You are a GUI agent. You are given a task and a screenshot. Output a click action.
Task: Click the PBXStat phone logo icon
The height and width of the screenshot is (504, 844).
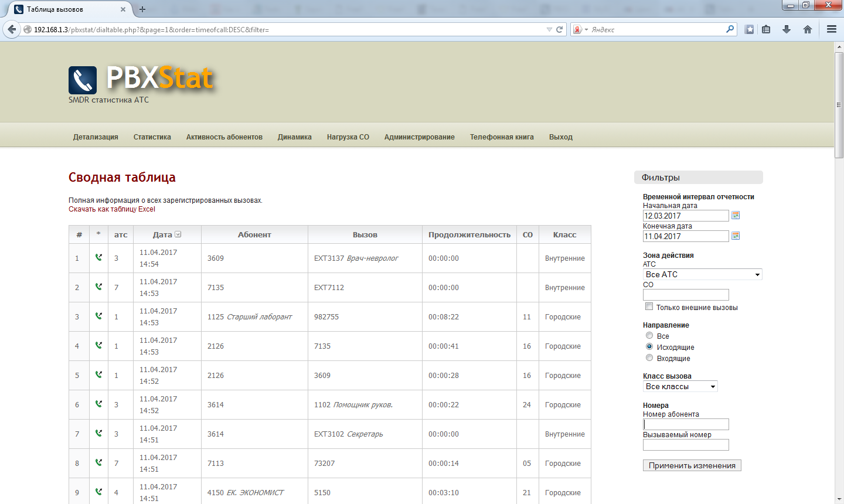point(83,80)
